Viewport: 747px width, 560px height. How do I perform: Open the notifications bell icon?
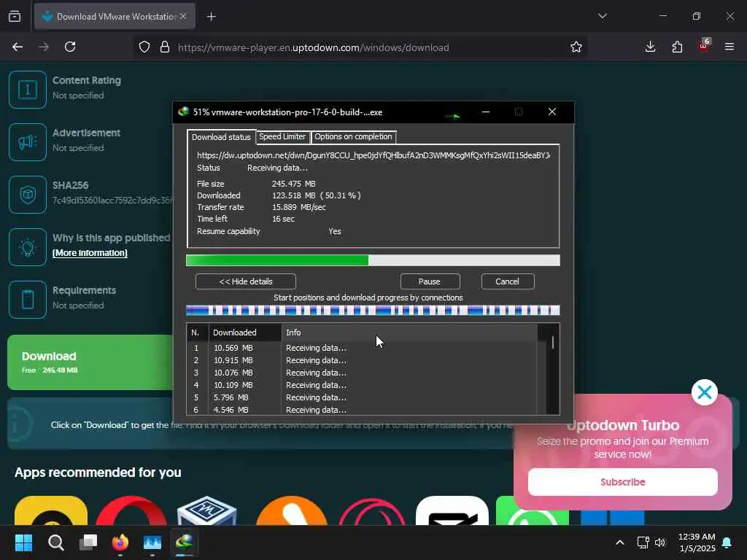coord(727,542)
